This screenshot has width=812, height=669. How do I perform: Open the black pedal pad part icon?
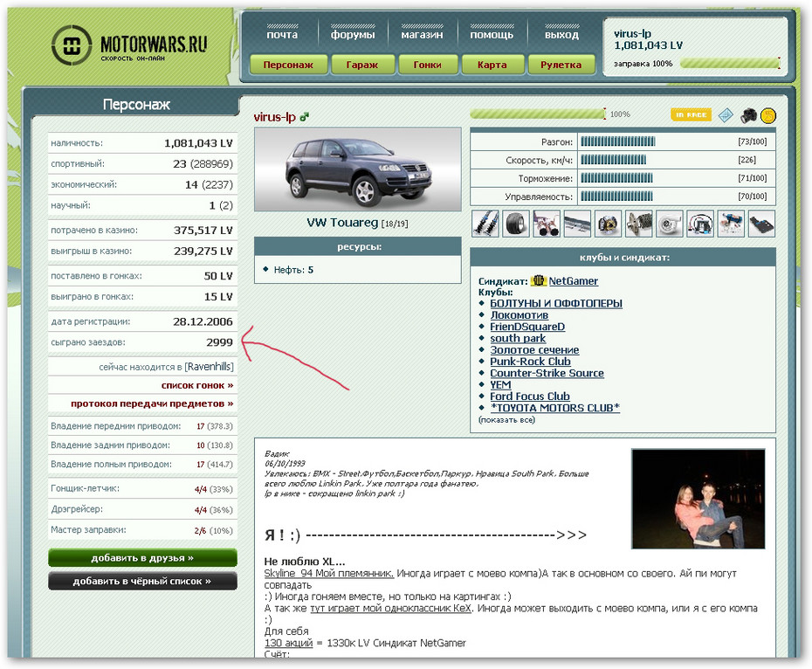click(761, 224)
